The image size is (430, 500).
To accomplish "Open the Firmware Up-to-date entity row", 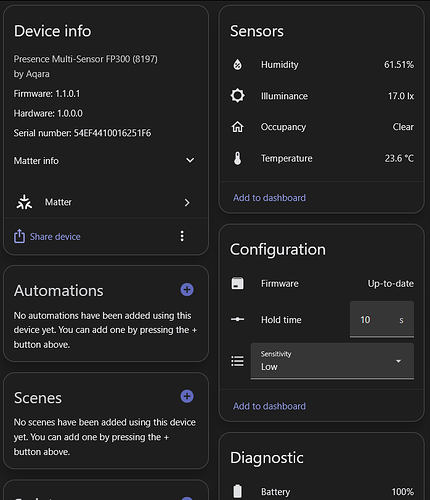I will coord(322,283).
